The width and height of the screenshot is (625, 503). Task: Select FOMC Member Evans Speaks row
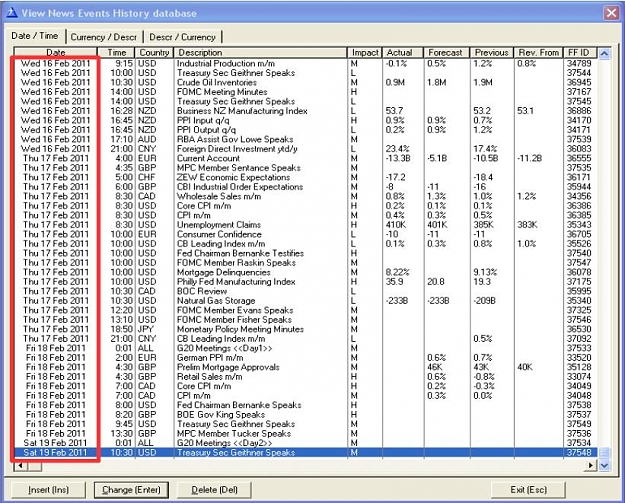[x=305, y=310]
